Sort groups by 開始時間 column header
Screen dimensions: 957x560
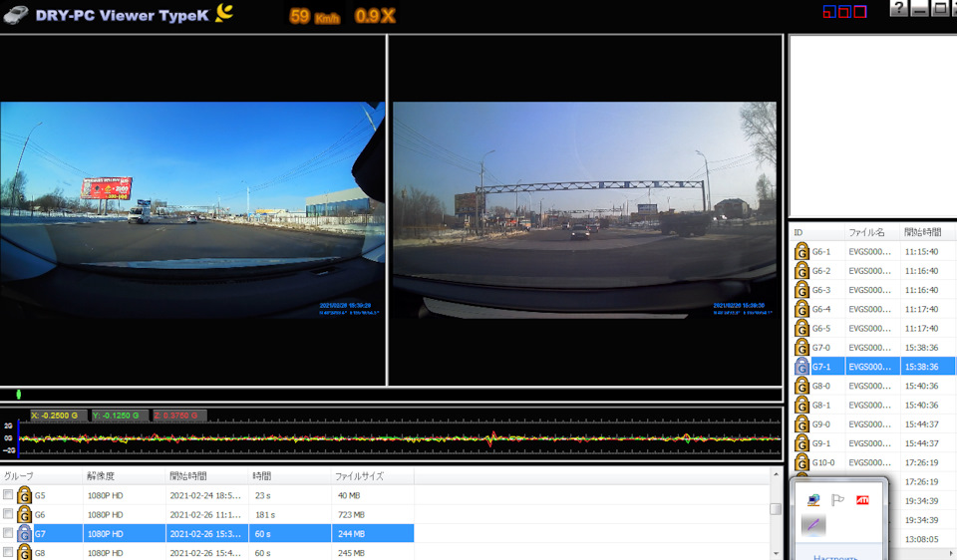point(207,476)
